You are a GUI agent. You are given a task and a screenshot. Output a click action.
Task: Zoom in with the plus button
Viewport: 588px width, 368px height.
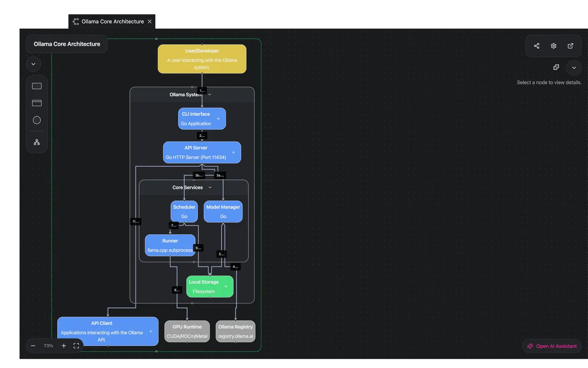[64, 346]
